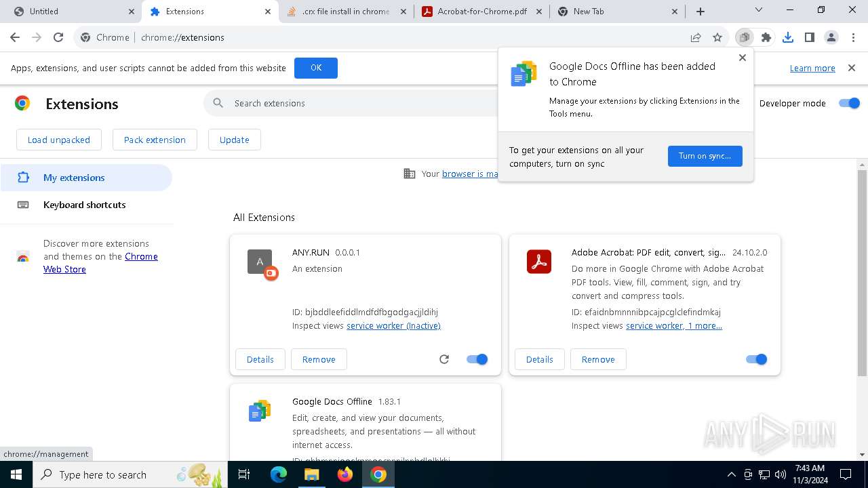
Task: Open the volume control in tray
Action: coord(781,474)
